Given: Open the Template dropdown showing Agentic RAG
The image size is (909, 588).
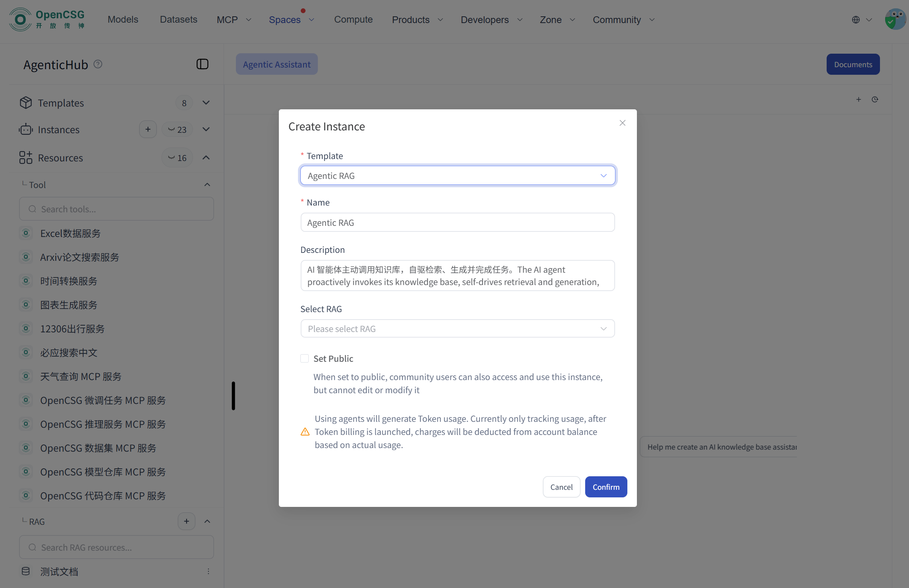Looking at the screenshot, I should tap(457, 176).
